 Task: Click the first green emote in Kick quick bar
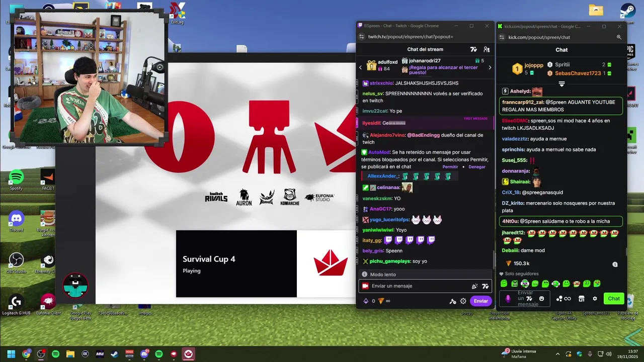(504, 284)
